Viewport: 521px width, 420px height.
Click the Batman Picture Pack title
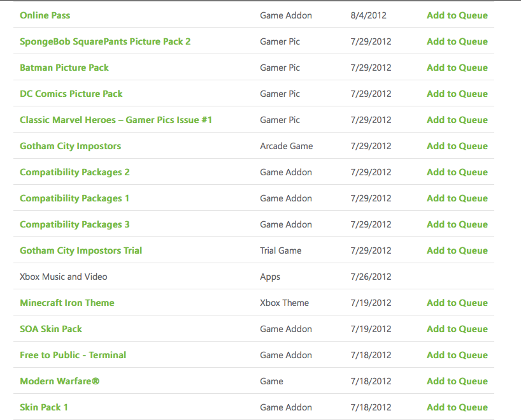click(x=64, y=68)
